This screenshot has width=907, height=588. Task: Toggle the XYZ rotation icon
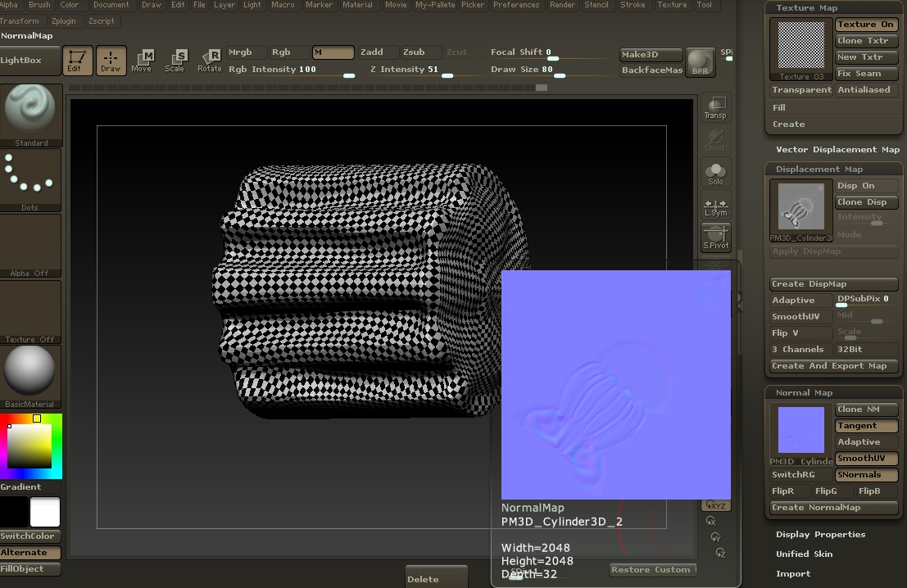716,504
